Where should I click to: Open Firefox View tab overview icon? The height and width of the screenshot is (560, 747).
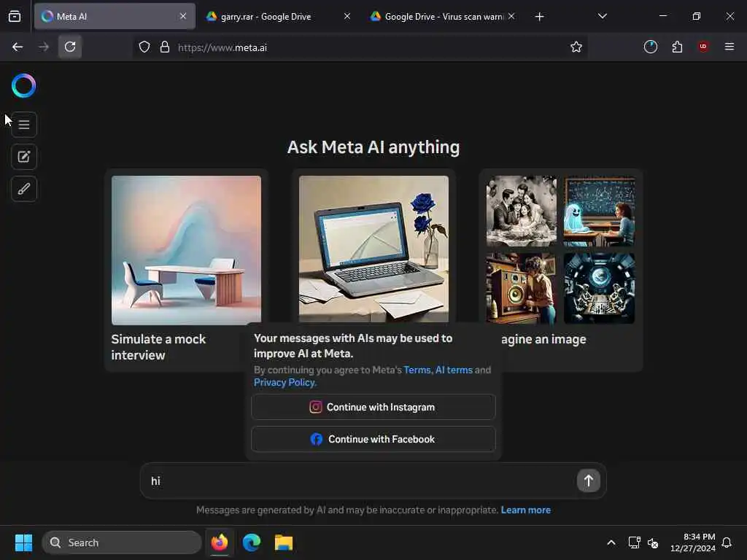pyautogui.click(x=15, y=16)
